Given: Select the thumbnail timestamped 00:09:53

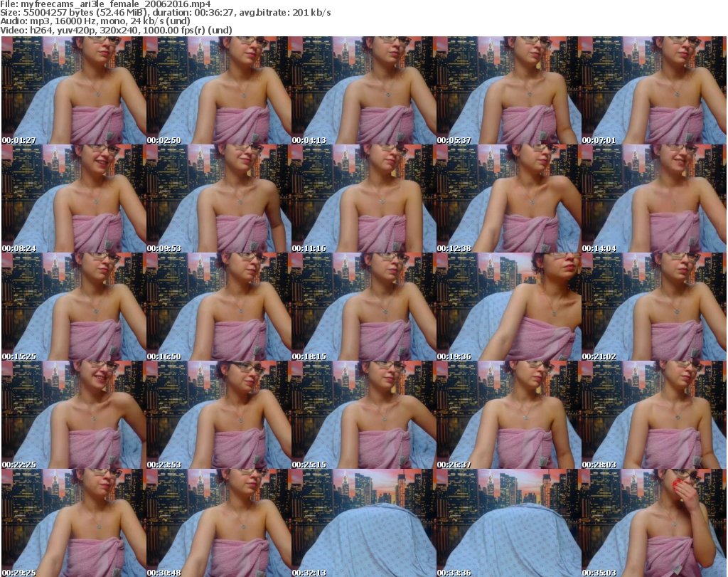Looking at the screenshot, I should tap(219, 198).
